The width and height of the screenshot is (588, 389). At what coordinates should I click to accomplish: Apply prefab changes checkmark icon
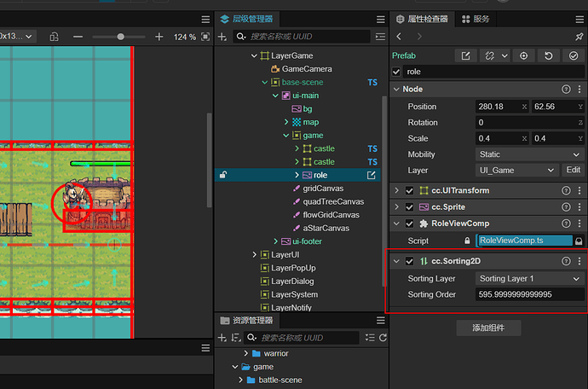point(573,56)
